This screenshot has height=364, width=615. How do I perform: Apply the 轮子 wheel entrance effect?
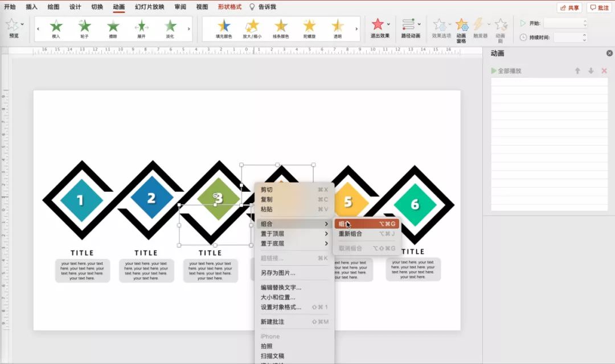[x=84, y=28]
